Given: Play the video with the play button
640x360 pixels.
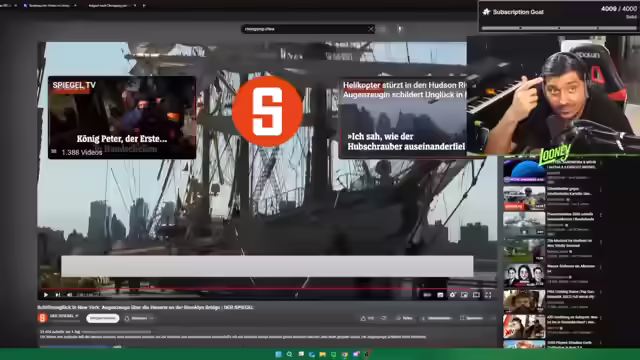Looking at the screenshot, I should (46, 295).
